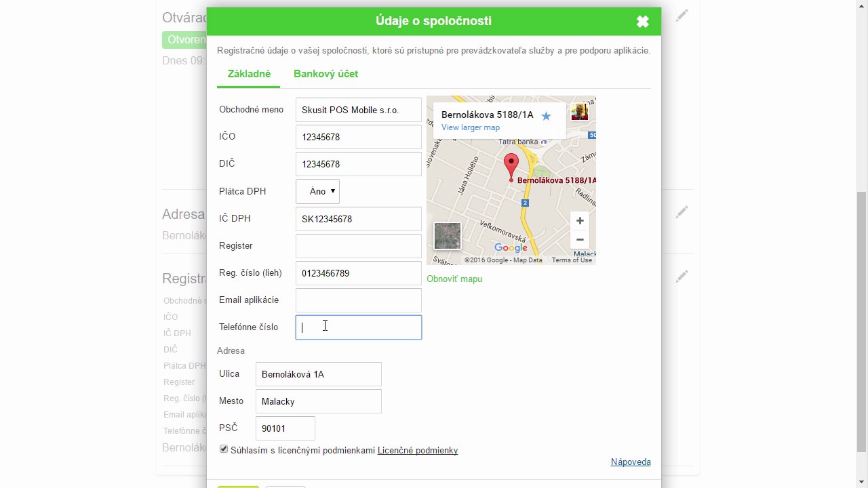
Task: Click the IČO input field
Action: coord(358,137)
